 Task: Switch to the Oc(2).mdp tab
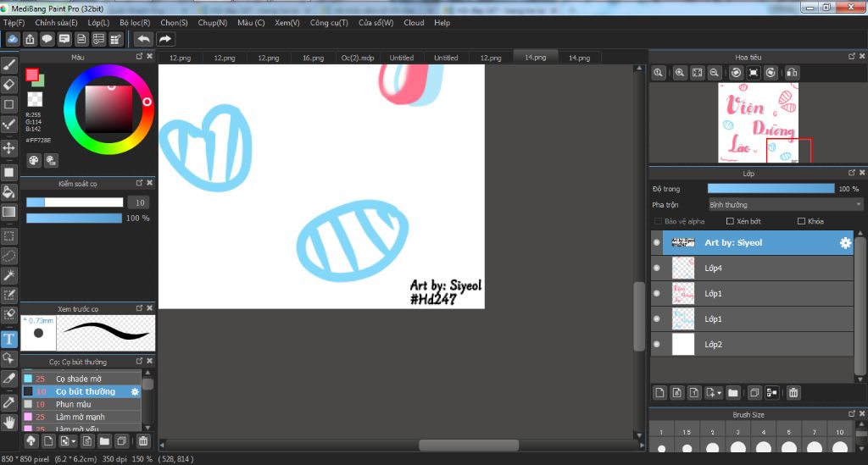point(357,58)
